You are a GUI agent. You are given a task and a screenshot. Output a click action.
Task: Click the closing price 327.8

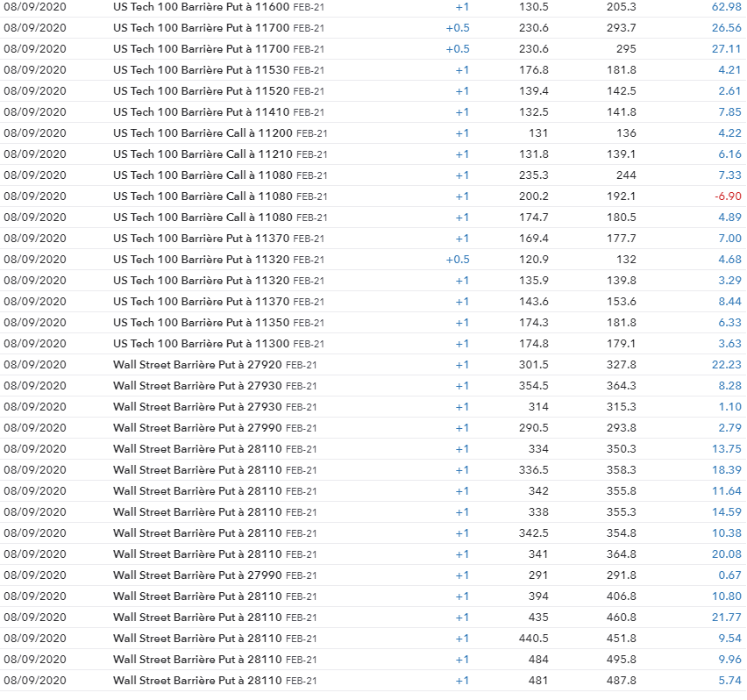[622, 365]
